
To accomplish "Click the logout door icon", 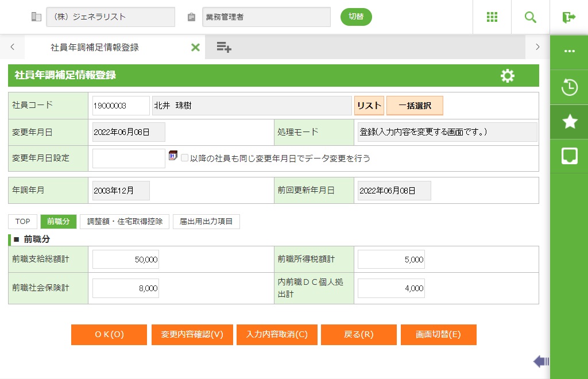I will point(568,17).
